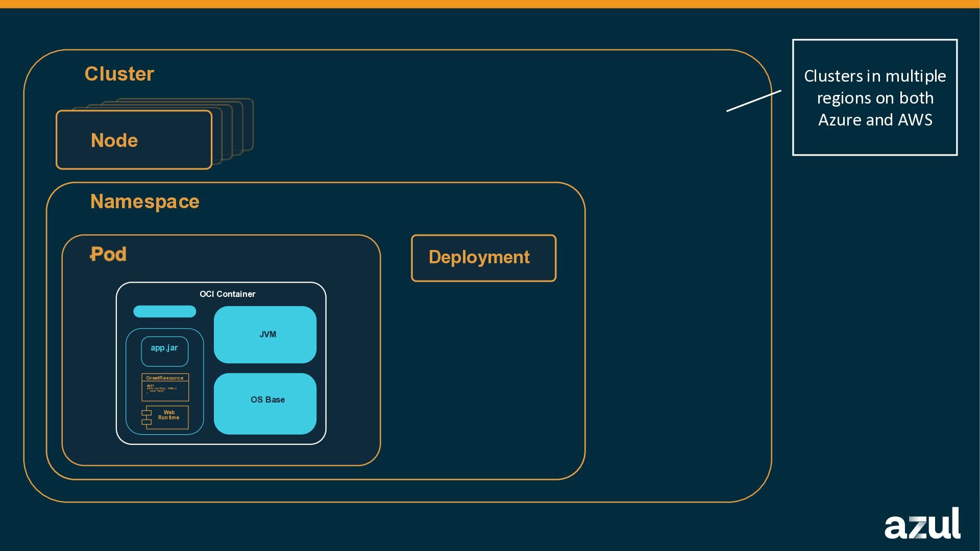This screenshot has width=980, height=551.
Task: Click the GreetResource class box title
Action: [164, 378]
